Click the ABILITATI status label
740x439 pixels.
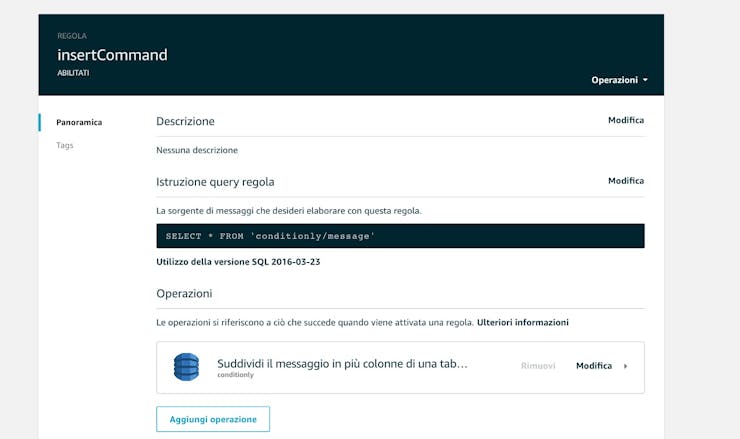click(73, 73)
